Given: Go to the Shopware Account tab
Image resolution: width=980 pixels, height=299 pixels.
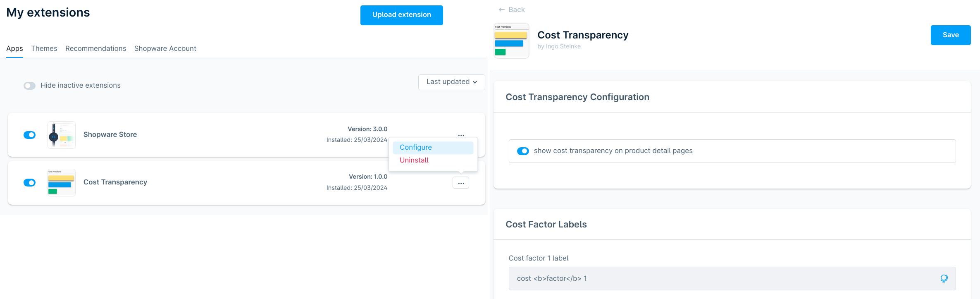Looking at the screenshot, I should coord(165,48).
